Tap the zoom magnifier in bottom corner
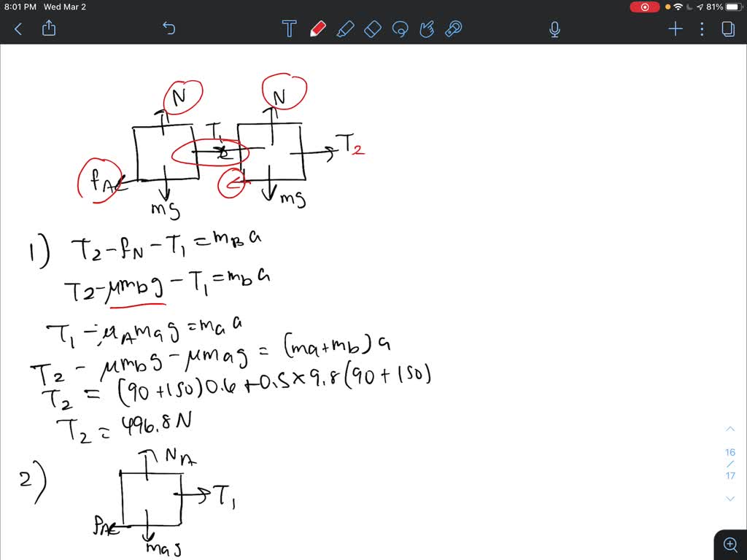This screenshot has height=560, width=747. tap(730, 544)
